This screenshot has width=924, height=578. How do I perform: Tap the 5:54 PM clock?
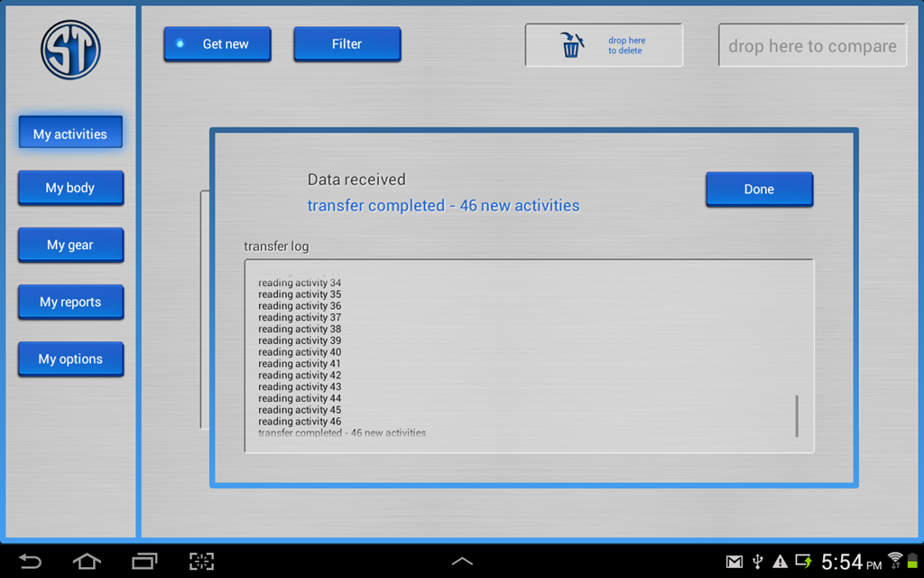[852, 562]
